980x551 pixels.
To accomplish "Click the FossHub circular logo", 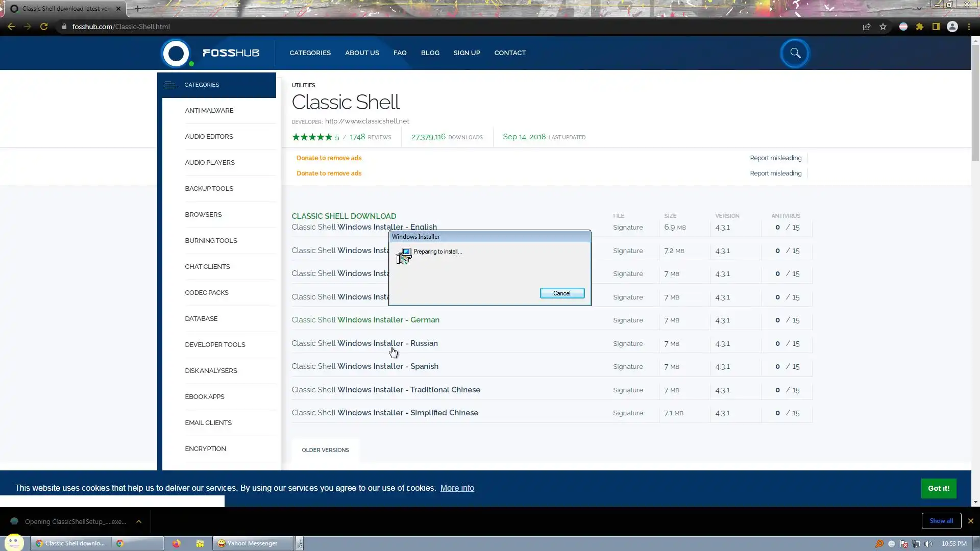I will point(176,53).
